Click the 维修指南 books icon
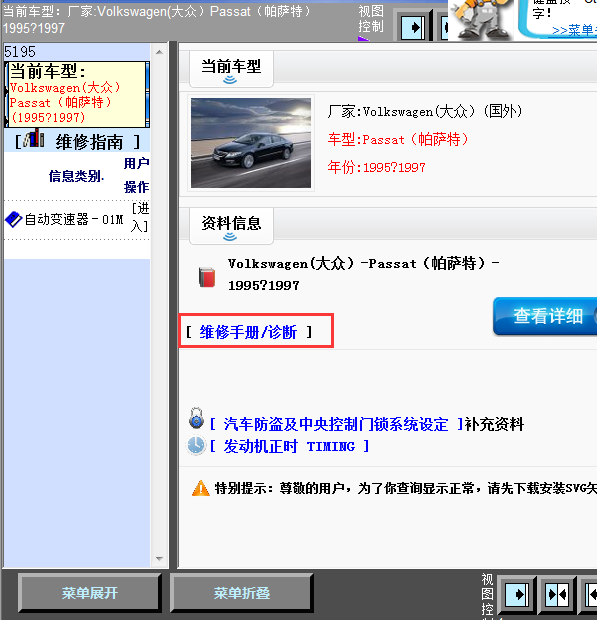Viewport: 597px width, 620px height. pos(34,139)
